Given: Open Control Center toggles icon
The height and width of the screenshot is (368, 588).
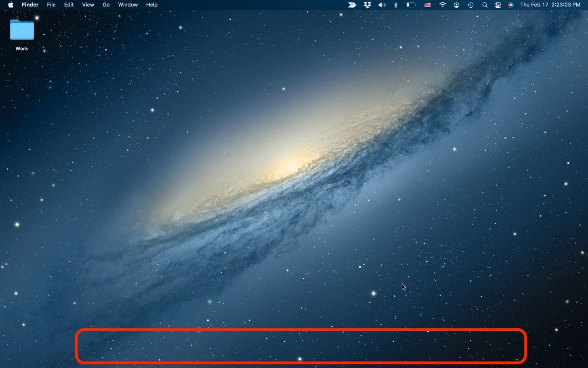Looking at the screenshot, I should tap(498, 5).
